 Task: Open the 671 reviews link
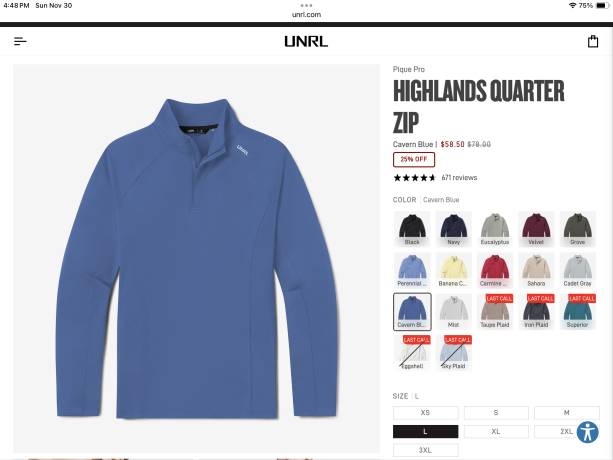click(459, 178)
